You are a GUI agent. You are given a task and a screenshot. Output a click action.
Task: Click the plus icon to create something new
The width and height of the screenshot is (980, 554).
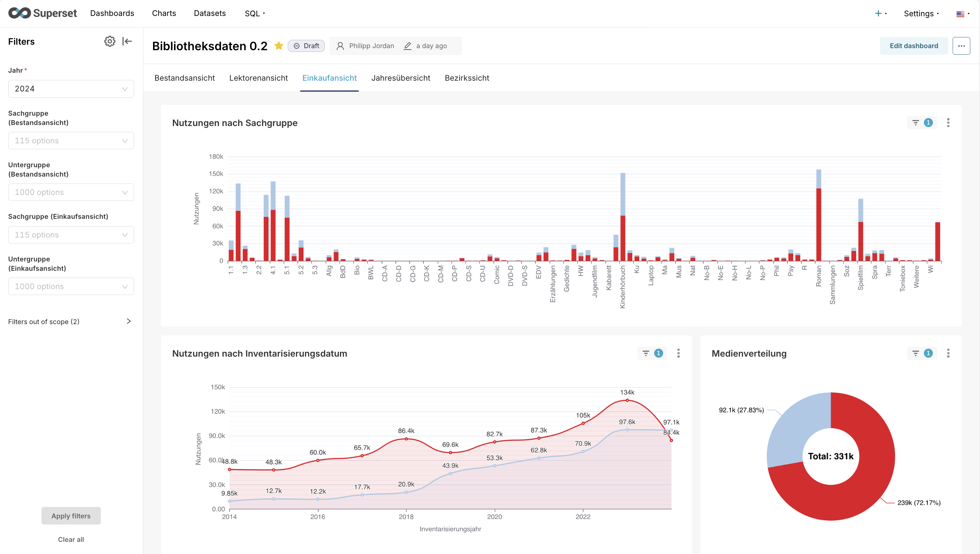(x=879, y=13)
